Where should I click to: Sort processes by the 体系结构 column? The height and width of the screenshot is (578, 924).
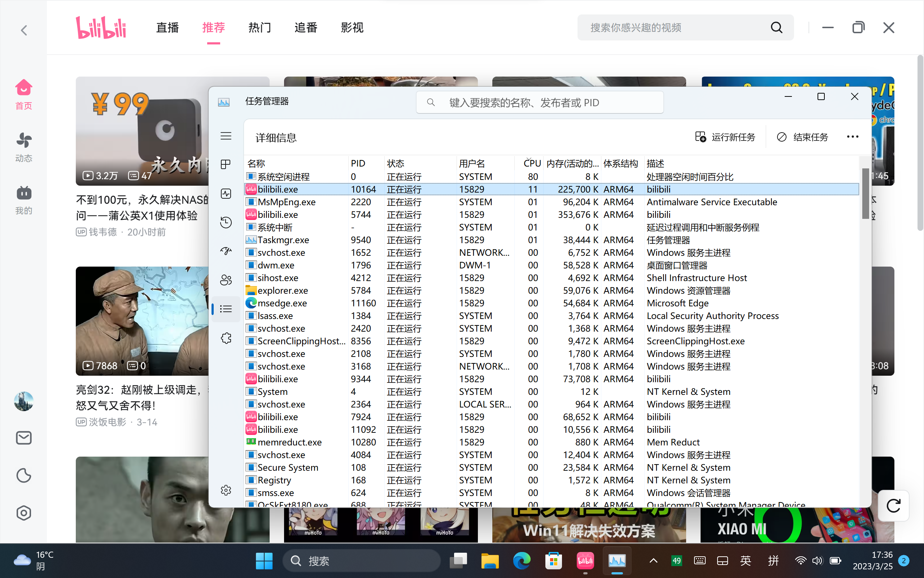(622, 164)
